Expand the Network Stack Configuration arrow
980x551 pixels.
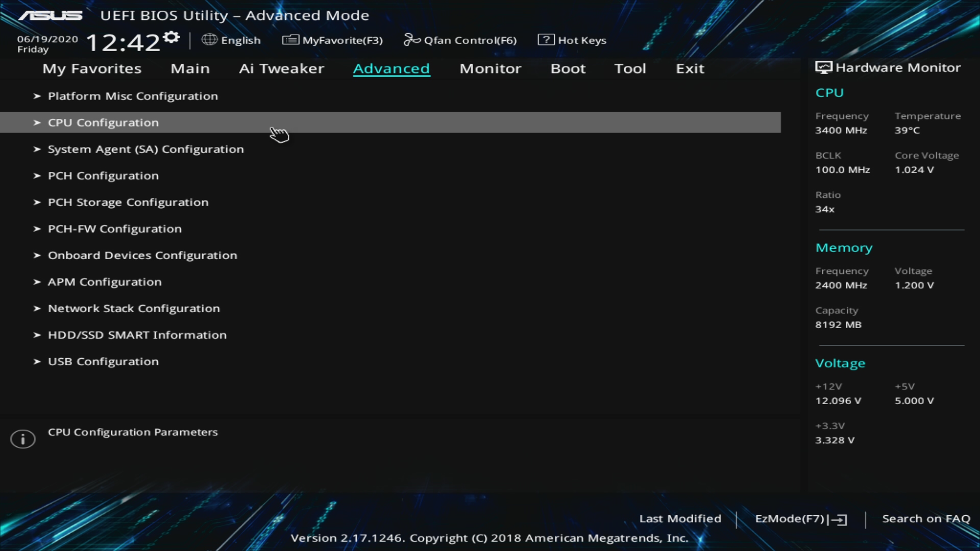pos(37,308)
